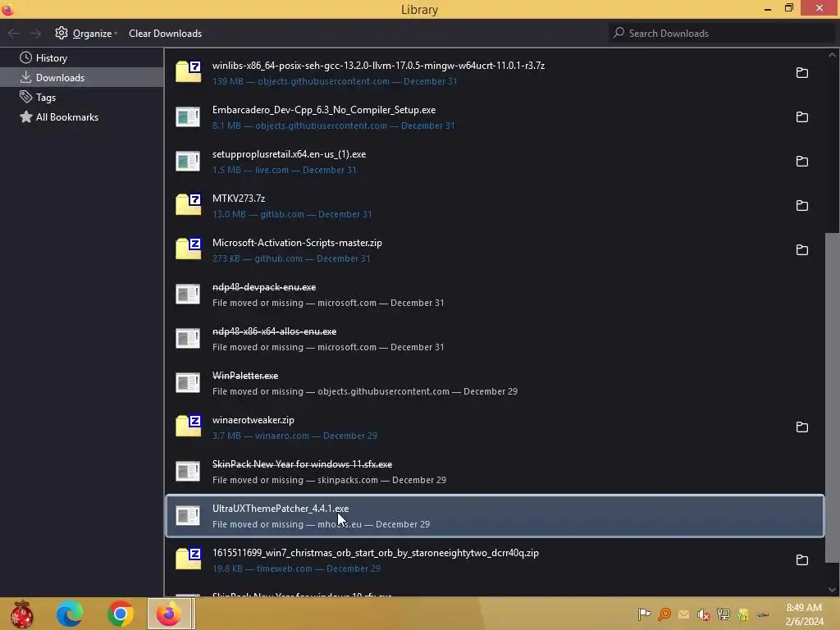Select Downloads in the sidebar
This screenshot has width=840, height=630.
82,78
